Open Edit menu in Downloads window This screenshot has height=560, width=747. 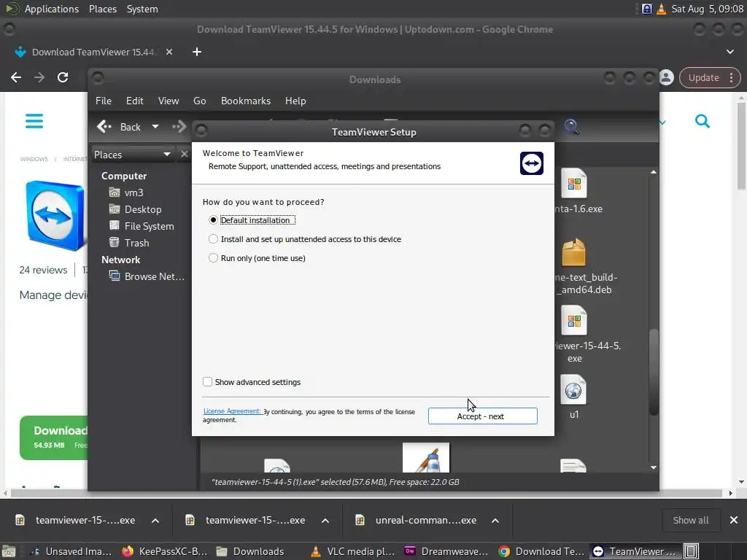(x=135, y=101)
